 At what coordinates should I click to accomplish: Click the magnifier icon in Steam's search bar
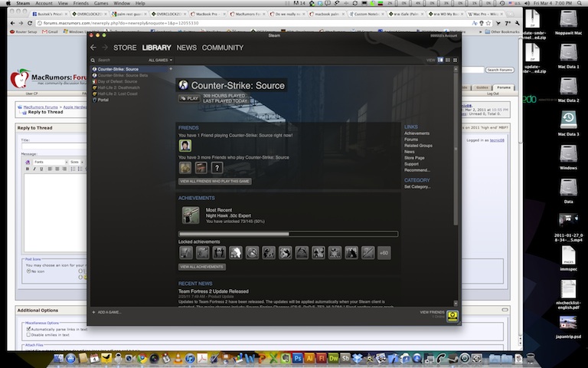(93, 60)
